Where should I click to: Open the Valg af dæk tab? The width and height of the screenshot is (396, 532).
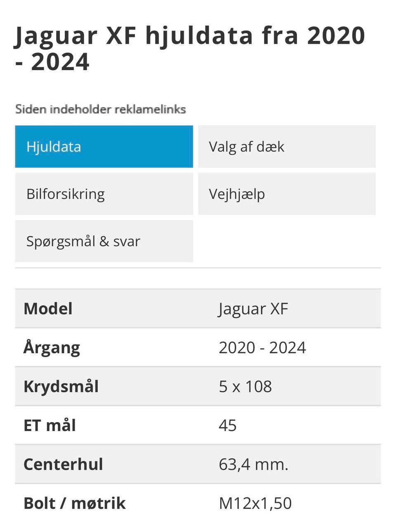click(287, 147)
